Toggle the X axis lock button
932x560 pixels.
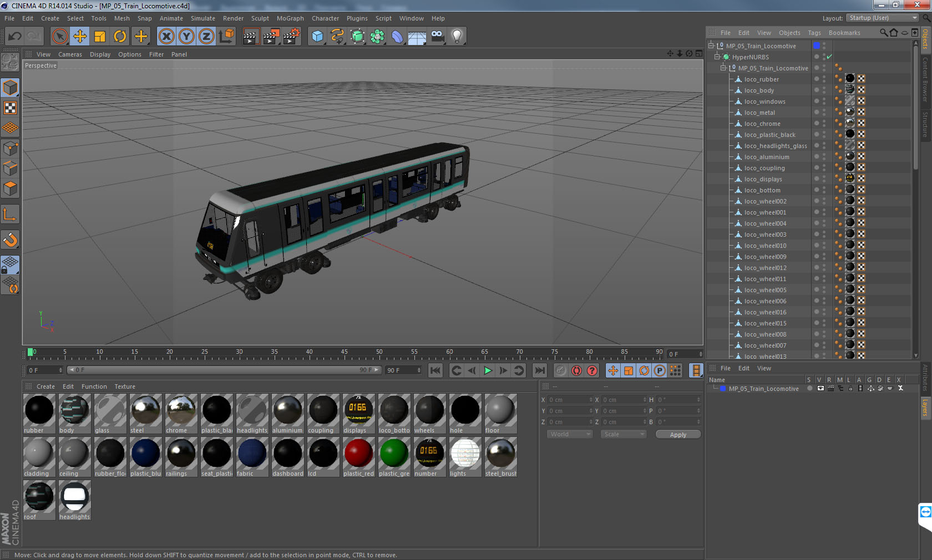[x=166, y=36]
